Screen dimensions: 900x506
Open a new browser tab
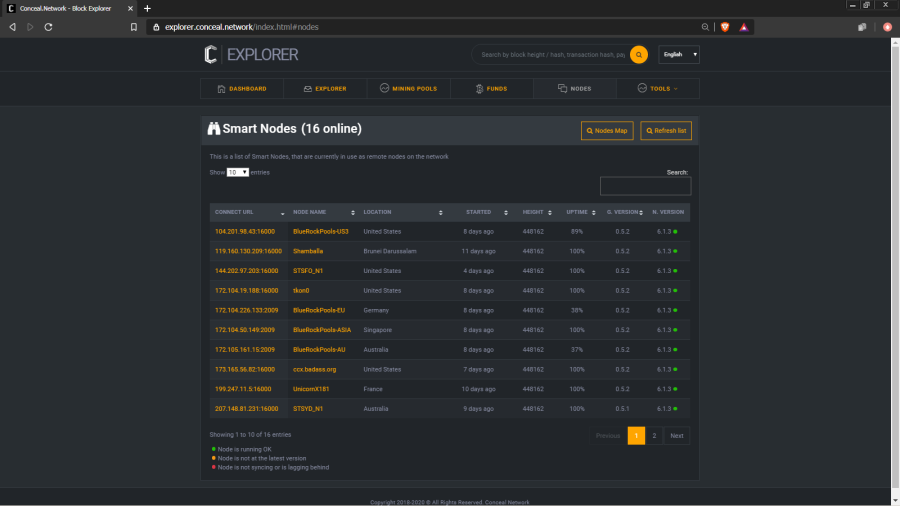click(147, 8)
